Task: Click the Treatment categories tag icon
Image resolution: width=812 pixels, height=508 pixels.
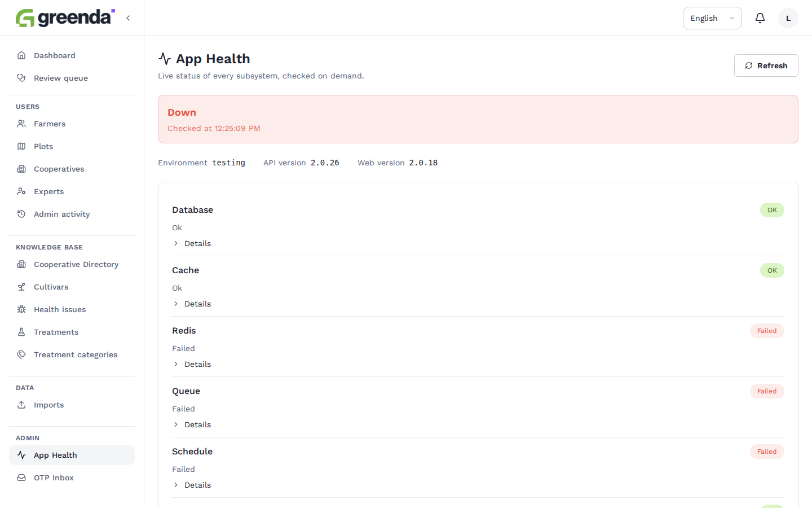Action: [21, 354]
